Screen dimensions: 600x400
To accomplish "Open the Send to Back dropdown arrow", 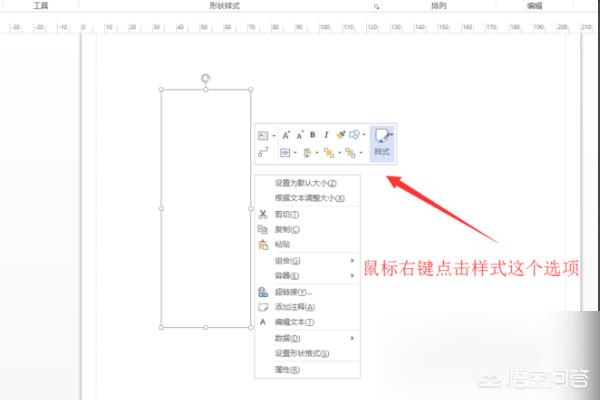I will click(362, 154).
